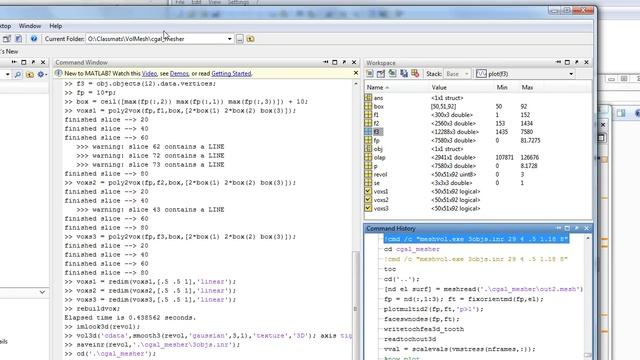Screen dimensions: 640x360
Task: Open Current Folder panel gear actions menu
Action: coord(42,74)
